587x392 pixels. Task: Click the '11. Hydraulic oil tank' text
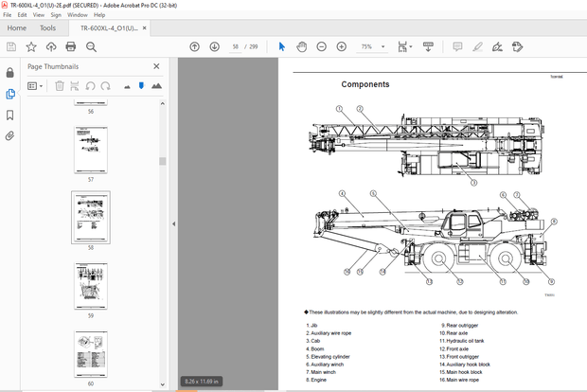pyautogui.click(x=462, y=341)
